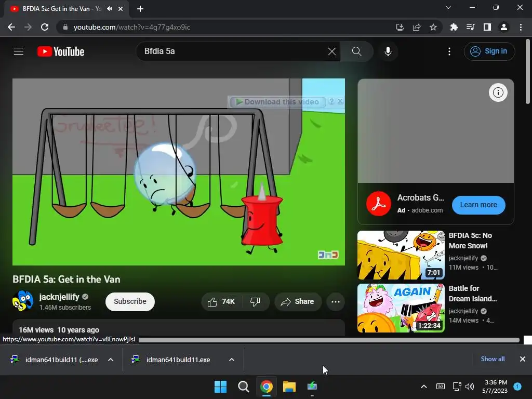The width and height of the screenshot is (532, 399).
Task: Close the Download this video overlay
Action: (340, 101)
